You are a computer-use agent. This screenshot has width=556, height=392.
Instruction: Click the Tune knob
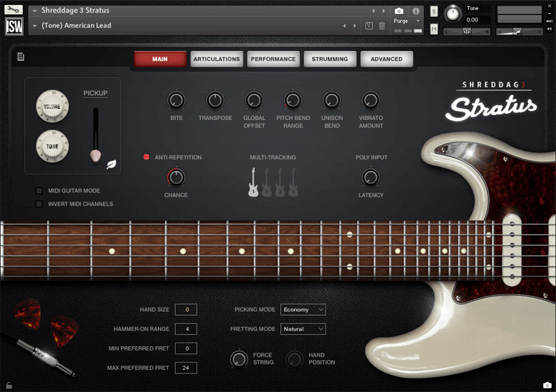[x=453, y=14]
